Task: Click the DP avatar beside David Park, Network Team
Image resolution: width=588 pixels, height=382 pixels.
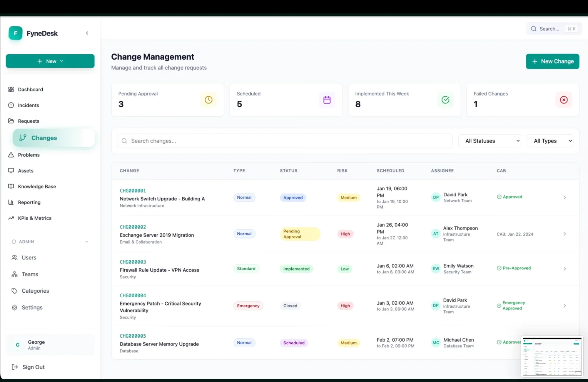Action: coord(436,197)
